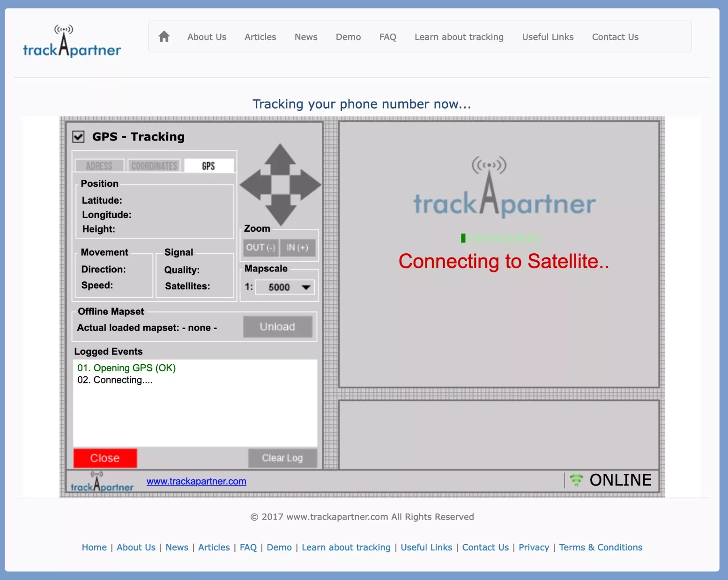Open the Privacy footer link
Image resolution: width=728 pixels, height=580 pixels.
[x=534, y=547]
